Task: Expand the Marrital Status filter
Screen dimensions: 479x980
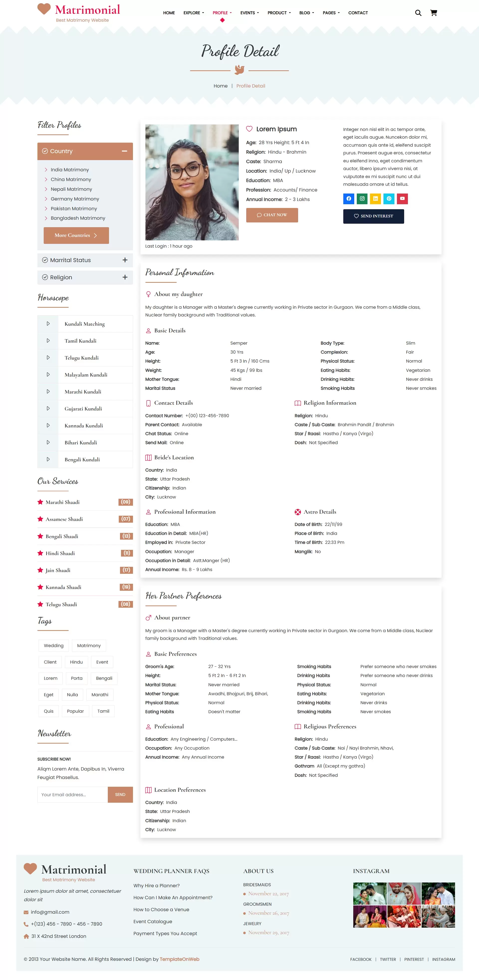Action: point(125,260)
